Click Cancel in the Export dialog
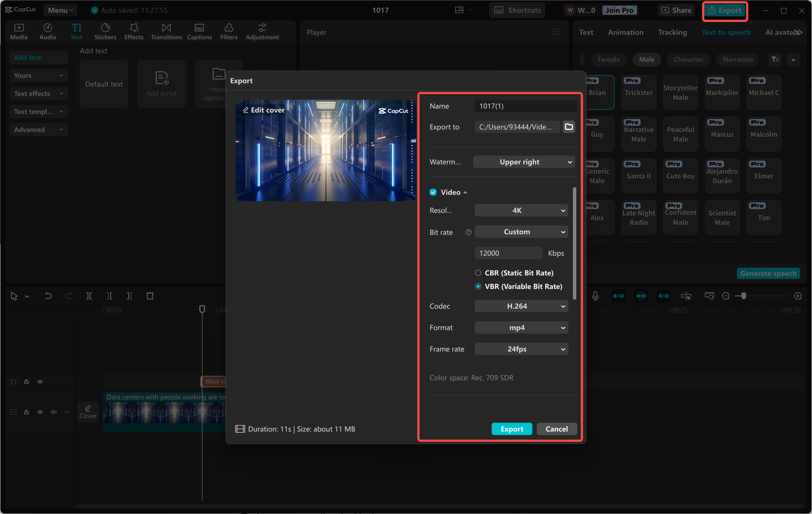The width and height of the screenshot is (812, 514). click(556, 429)
